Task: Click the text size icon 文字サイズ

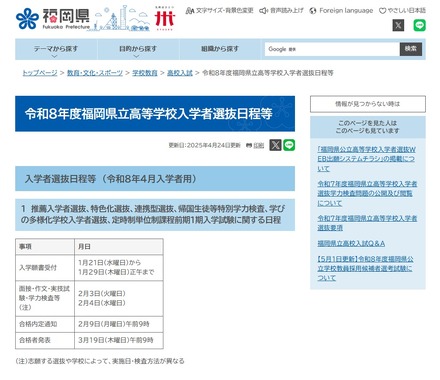Action: [190, 11]
